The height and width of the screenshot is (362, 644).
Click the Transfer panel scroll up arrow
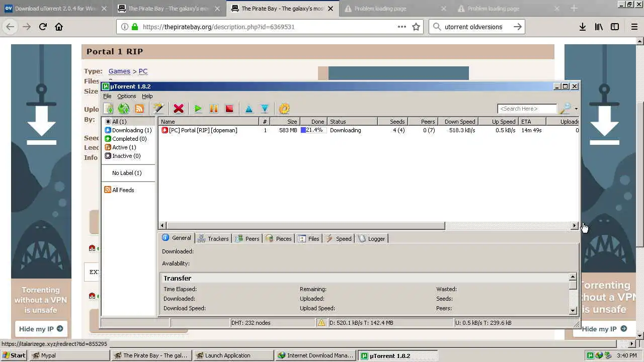point(573,277)
